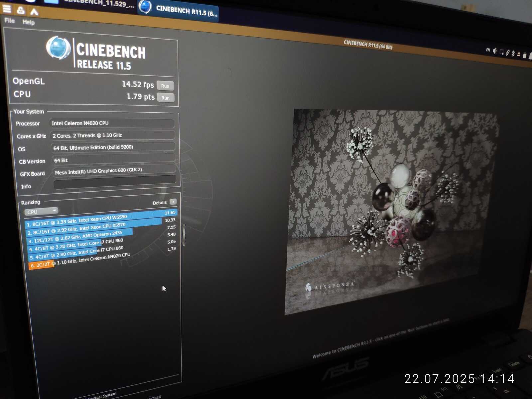Open the battery status tray icon
This screenshot has width=532, height=399.
pos(525,55)
